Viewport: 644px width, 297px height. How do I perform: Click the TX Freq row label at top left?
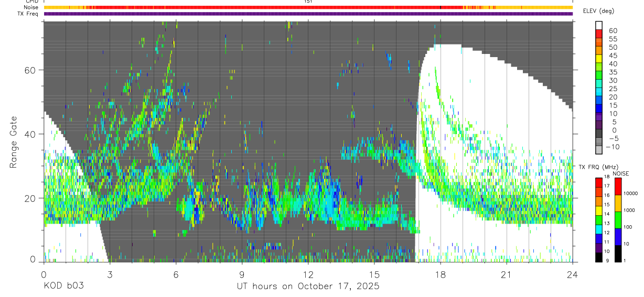pyautogui.click(x=28, y=14)
